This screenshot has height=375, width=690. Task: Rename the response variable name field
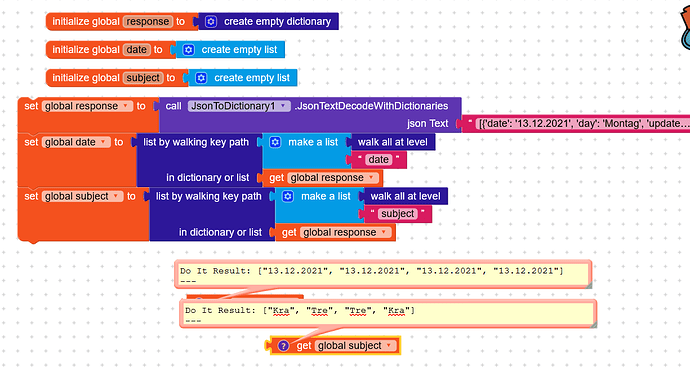pyautogui.click(x=147, y=22)
